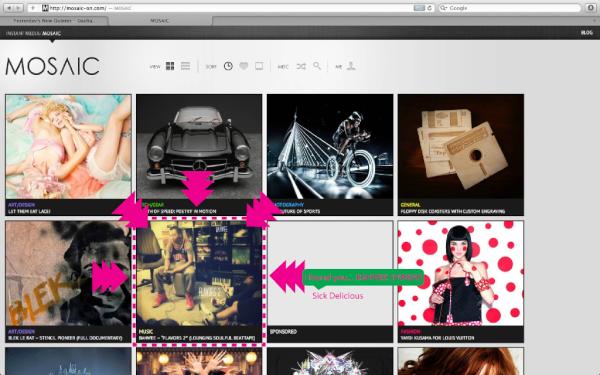
Task: Switch to the MOSAIC browser tab
Action: tap(160, 21)
